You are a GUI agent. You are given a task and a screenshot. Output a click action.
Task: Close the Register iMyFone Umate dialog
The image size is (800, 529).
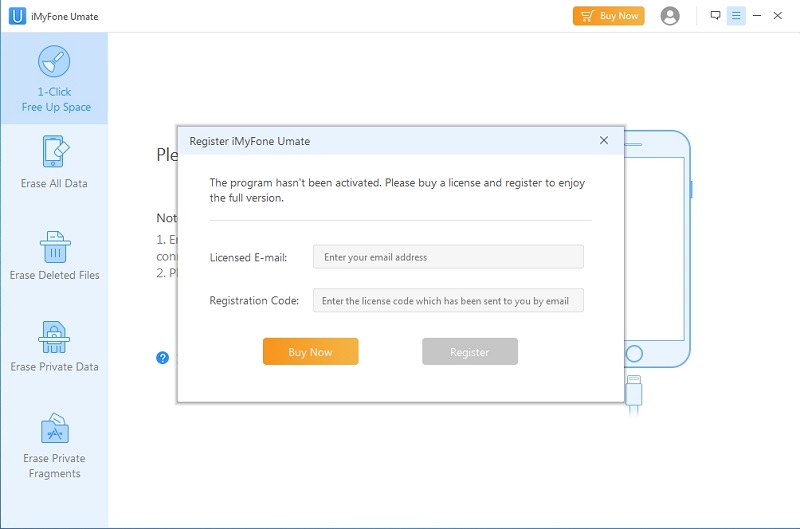[604, 140]
